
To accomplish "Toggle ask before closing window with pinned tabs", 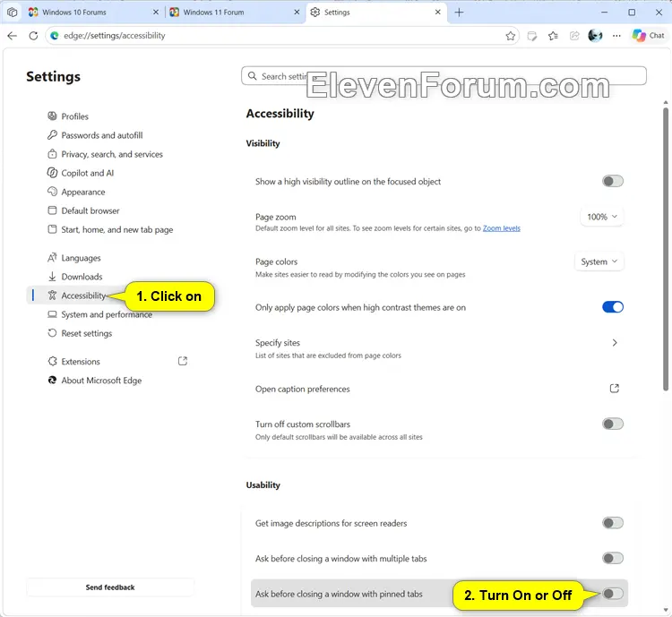I will click(x=613, y=594).
